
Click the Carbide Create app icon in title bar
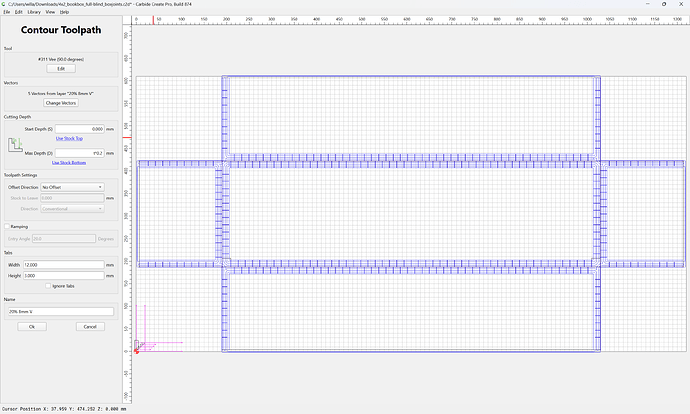(4, 4)
